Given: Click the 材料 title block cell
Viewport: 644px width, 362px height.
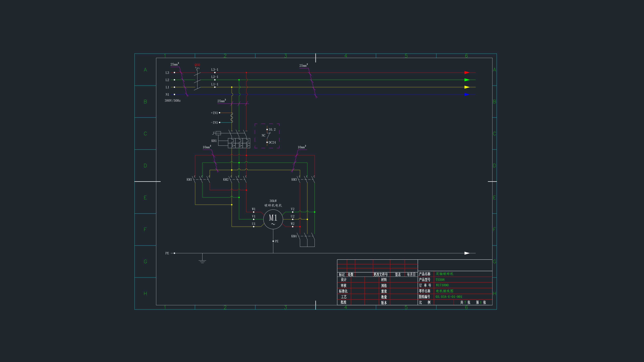Looking at the screenshot, I should tap(384, 280).
